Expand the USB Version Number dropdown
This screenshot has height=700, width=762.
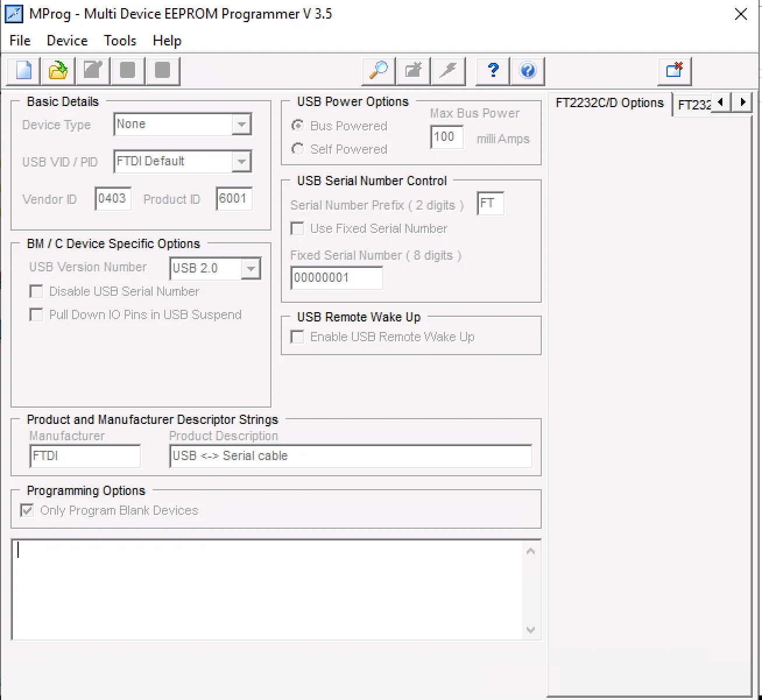(x=251, y=269)
